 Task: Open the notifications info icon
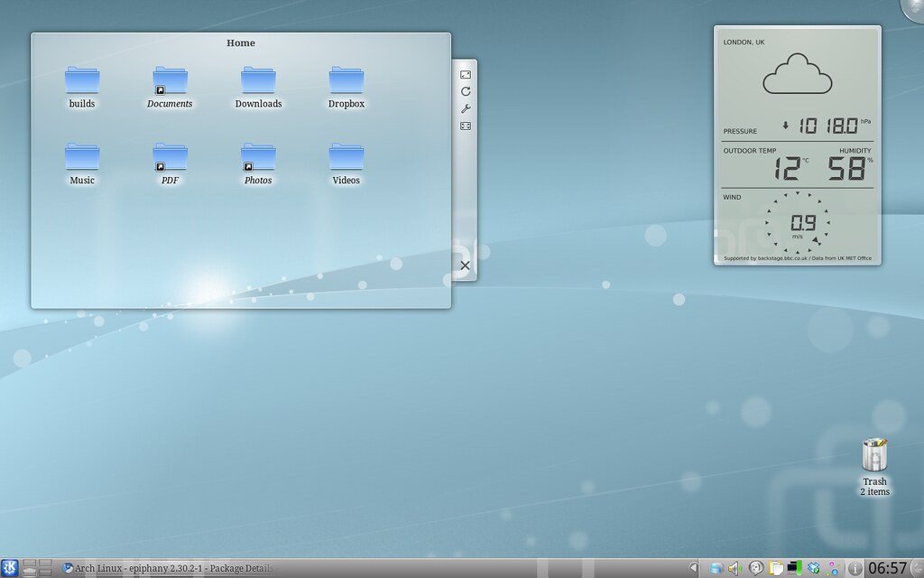854,568
